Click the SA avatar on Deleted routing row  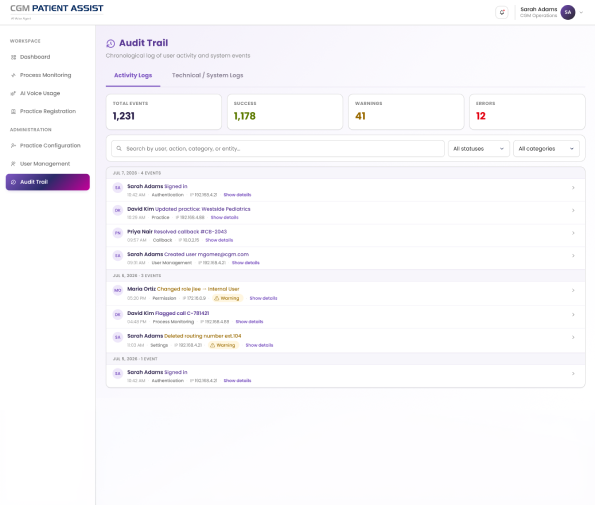click(118, 337)
